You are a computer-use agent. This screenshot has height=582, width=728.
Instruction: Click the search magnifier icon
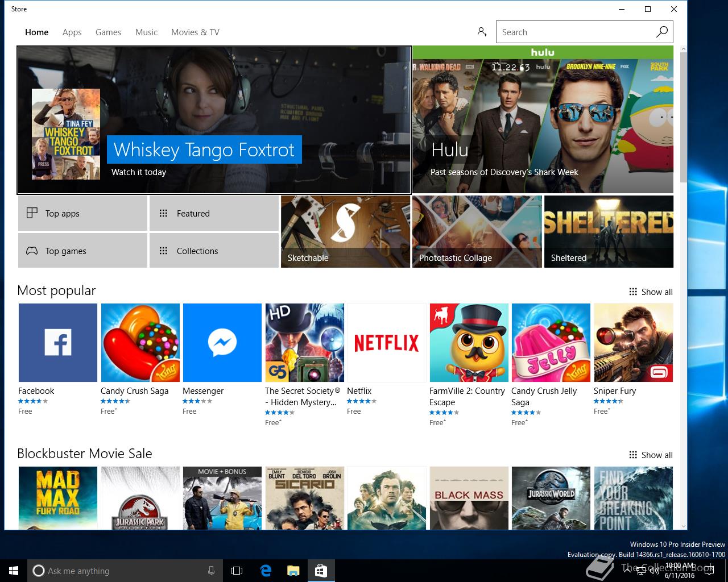click(x=662, y=32)
